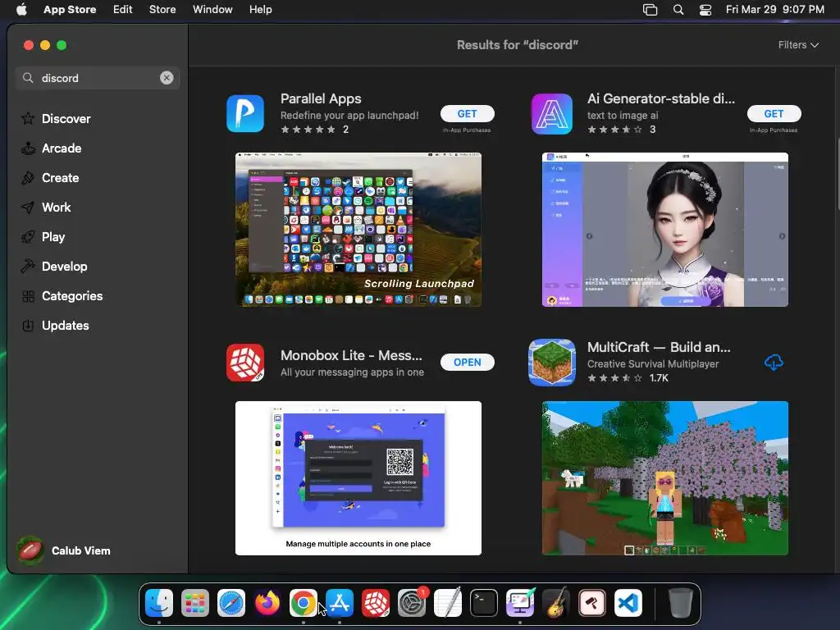
Task: Open Launchpad from the Dock
Action: 195,603
